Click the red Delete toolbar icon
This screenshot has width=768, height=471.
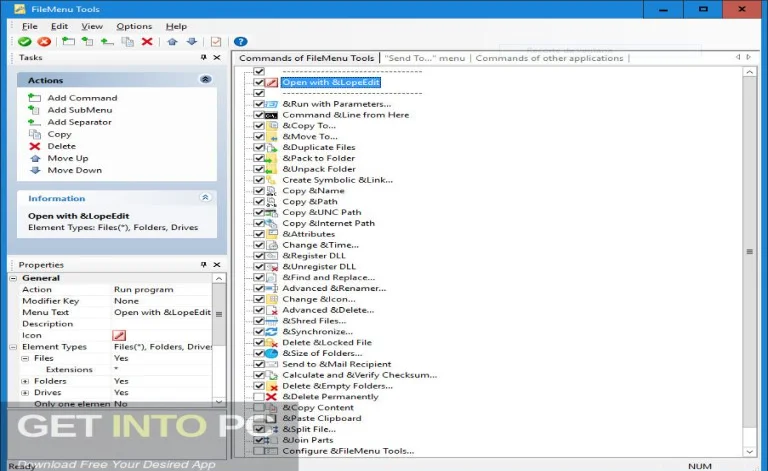pyautogui.click(x=147, y=42)
